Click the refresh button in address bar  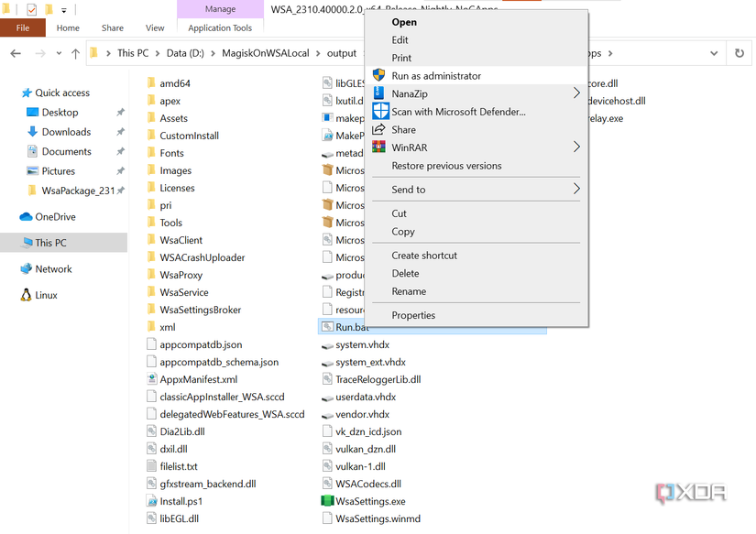(x=740, y=53)
